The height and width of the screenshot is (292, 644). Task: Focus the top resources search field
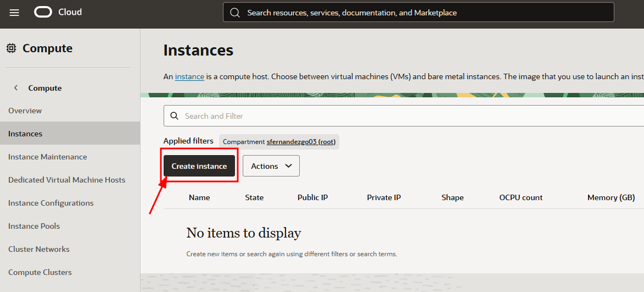tap(418, 12)
